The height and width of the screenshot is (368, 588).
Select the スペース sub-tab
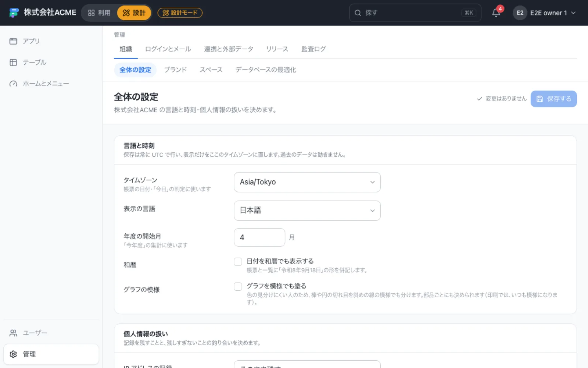[211, 70]
